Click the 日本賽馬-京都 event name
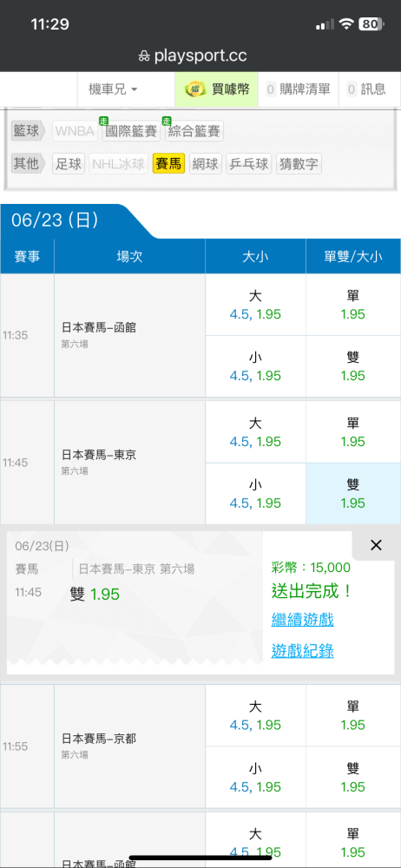 (99, 739)
